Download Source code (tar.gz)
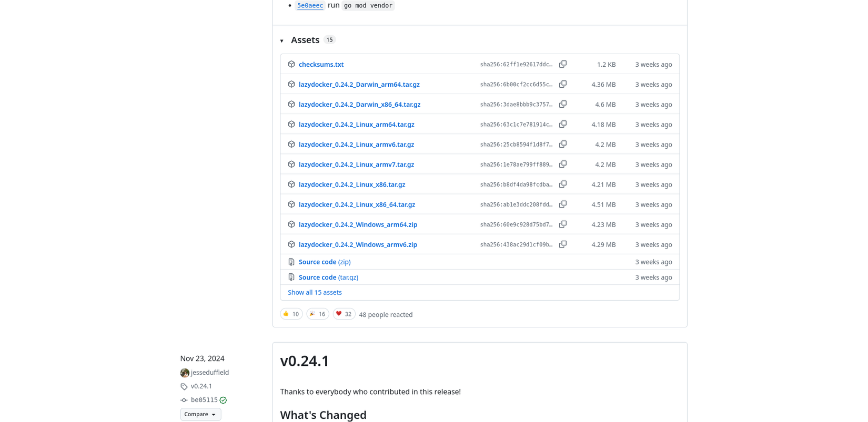 pos(328,277)
